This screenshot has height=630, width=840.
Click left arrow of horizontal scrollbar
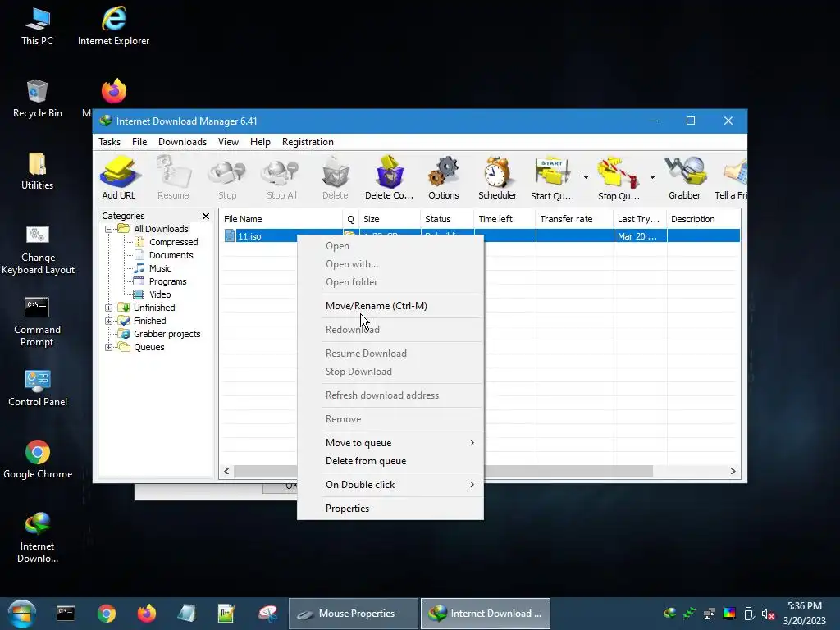tap(226, 472)
